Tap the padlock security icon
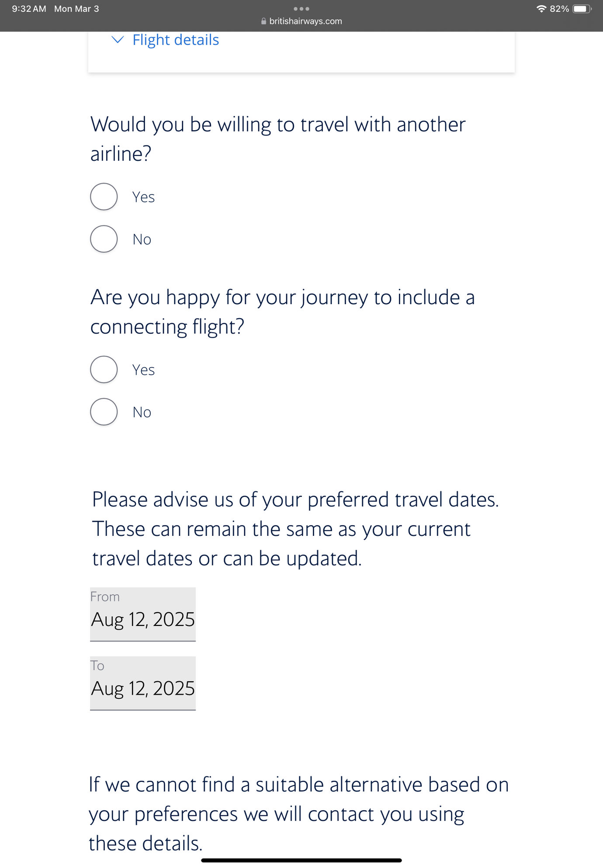The height and width of the screenshot is (868, 603). (x=263, y=21)
